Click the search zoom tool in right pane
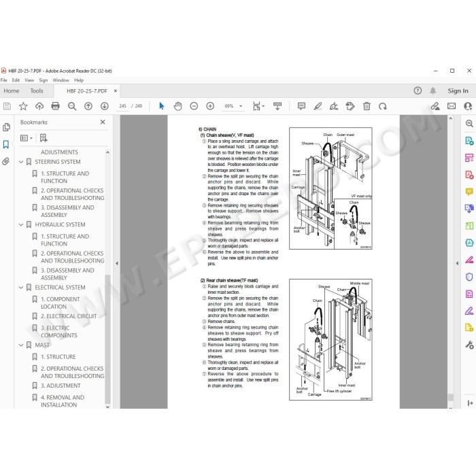Image resolution: width=476 pixels, height=476 pixels. 469,124
